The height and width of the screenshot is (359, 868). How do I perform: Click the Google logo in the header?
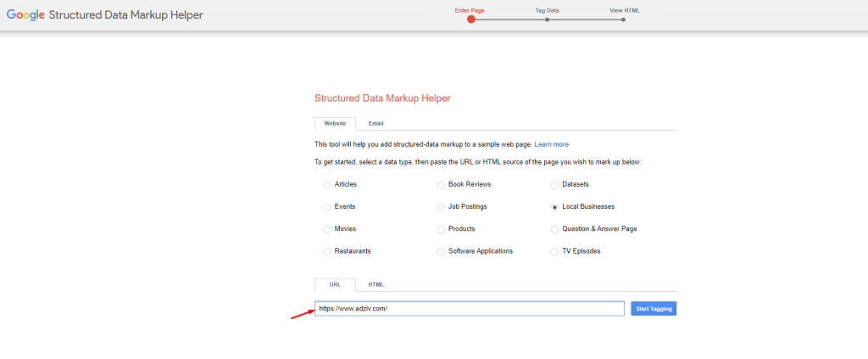click(25, 15)
